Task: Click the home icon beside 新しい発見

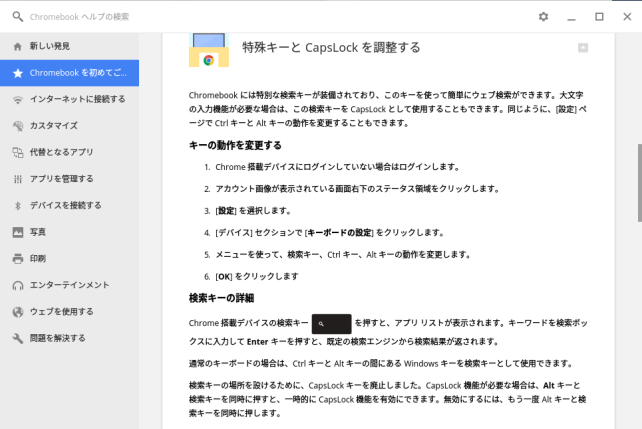Action: [x=18, y=46]
